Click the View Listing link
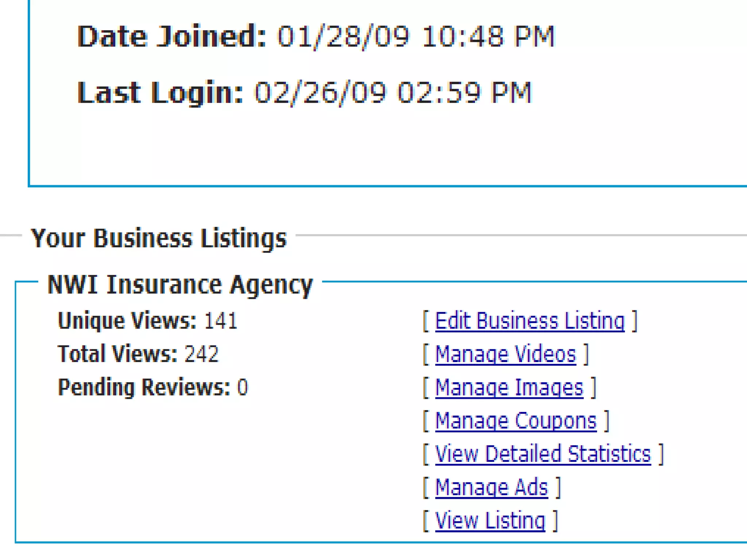The width and height of the screenshot is (747, 560). 490,521
